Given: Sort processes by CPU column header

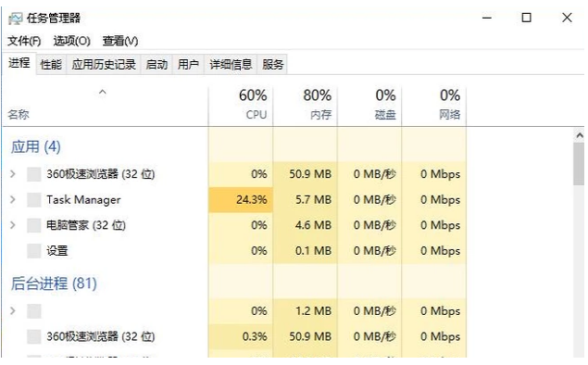Looking at the screenshot, I should 241,105.
